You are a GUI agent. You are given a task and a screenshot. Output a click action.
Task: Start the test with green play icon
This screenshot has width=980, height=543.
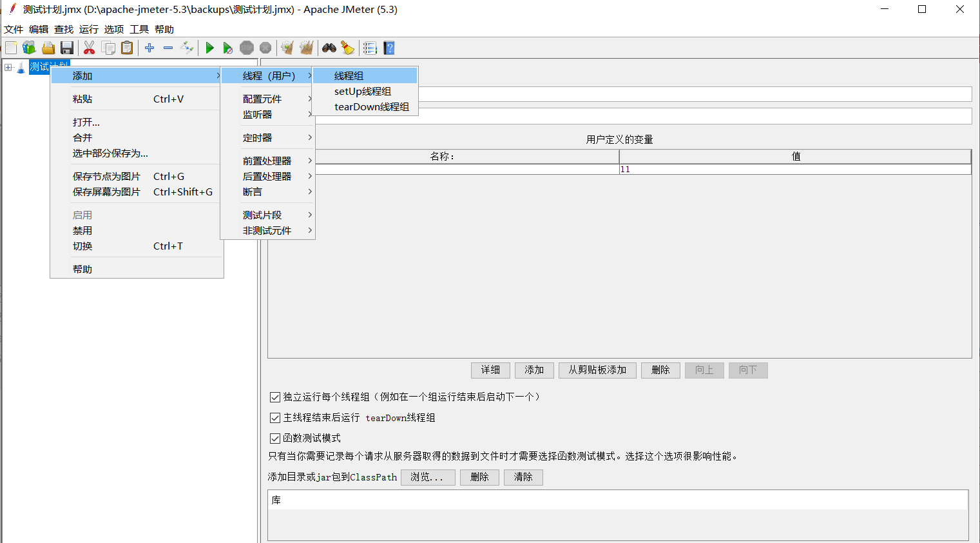[209, 48]
